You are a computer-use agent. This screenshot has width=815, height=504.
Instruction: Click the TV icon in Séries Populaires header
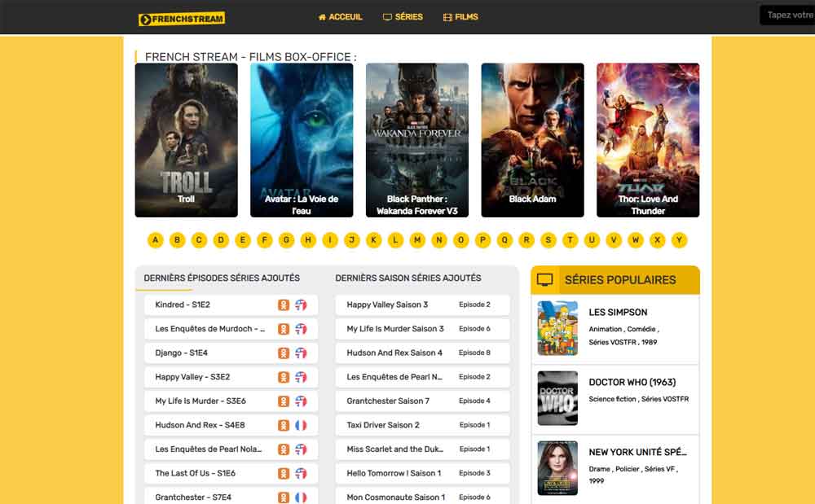[544, 280]
